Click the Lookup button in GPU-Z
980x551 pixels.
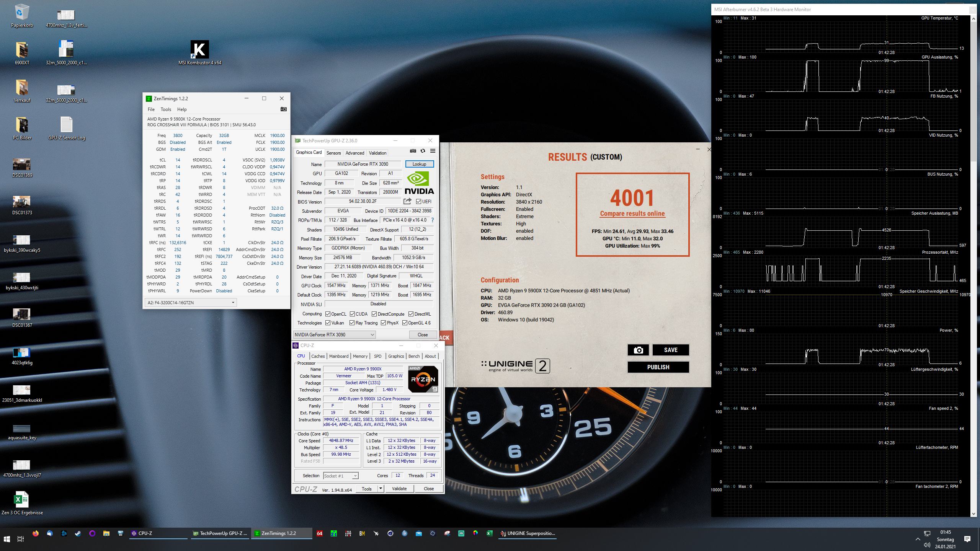(419, 164)
